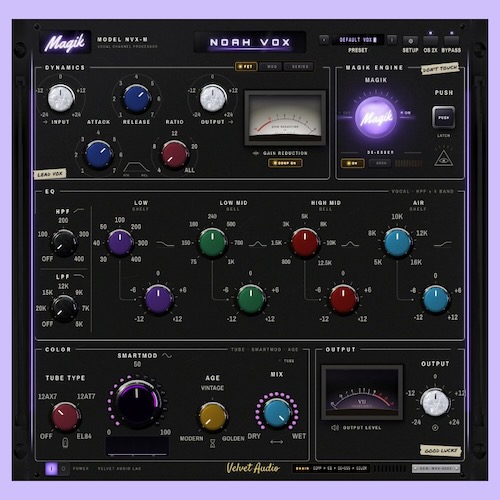This screenshot has width=500, height=500.
Task: Click the blue Attack knob
Action: click(98, 154)
